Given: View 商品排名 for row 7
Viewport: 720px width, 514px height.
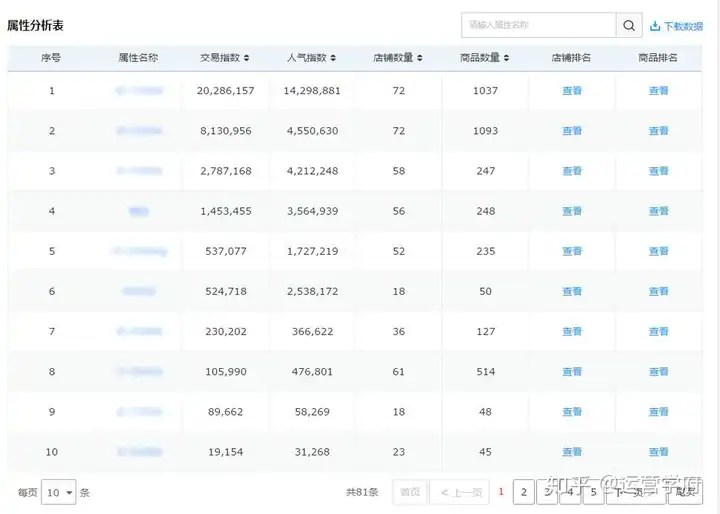Looking at the screenshot, I should [658, 332].
